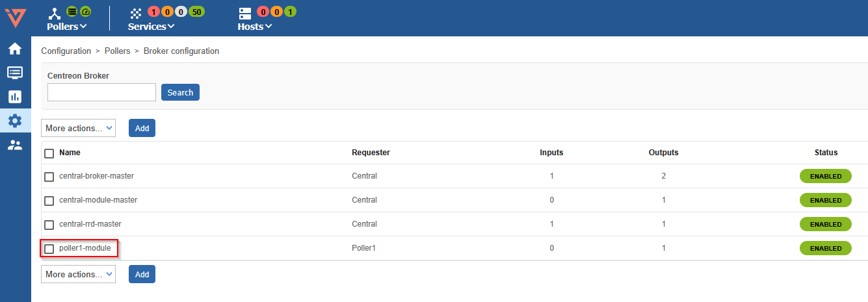Click the Poller1 requester cell
Viewport: 868px width, 302px height.
pyautogui.click(x=365, y=248)
